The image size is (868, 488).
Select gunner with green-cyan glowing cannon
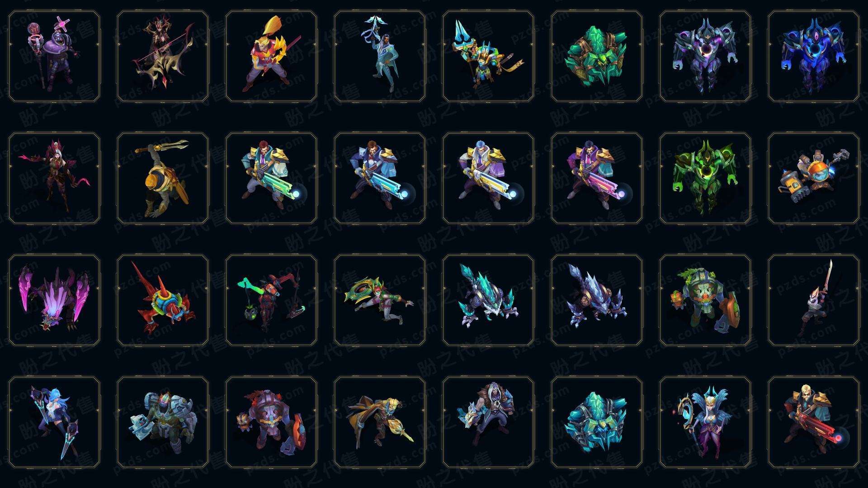(271, 178)
